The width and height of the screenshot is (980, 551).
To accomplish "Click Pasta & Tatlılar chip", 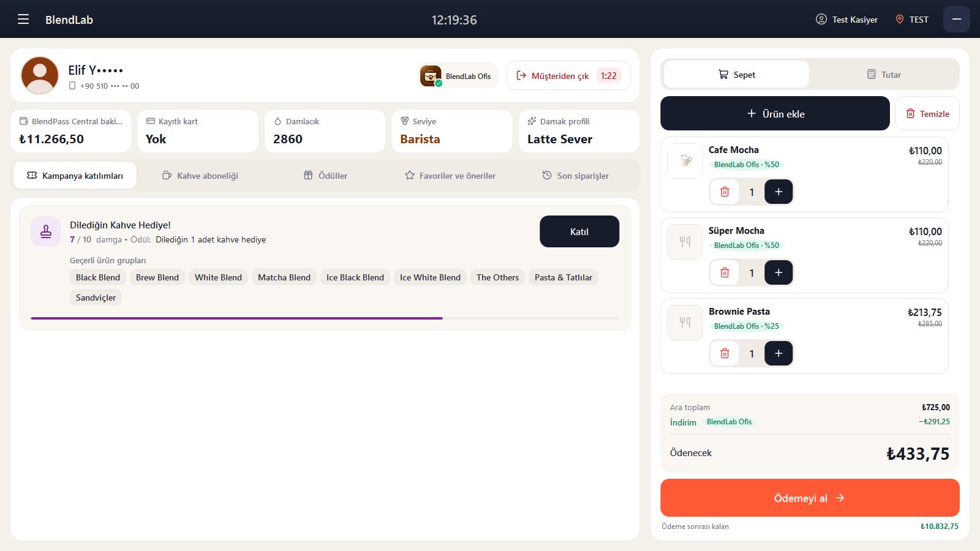I will [x=563, y=277].
